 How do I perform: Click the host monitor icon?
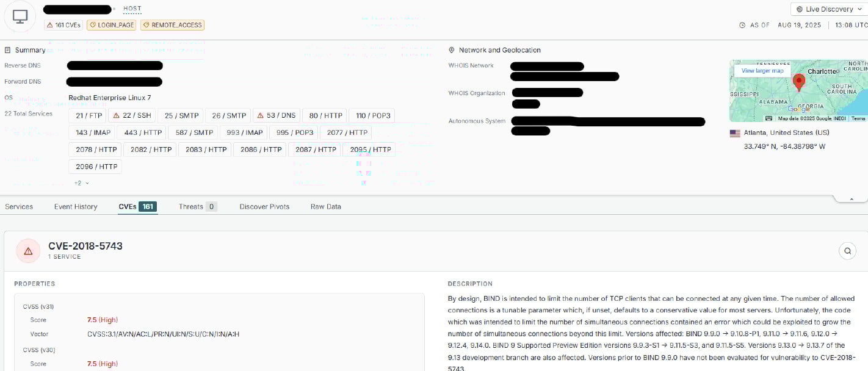[20, 17]
